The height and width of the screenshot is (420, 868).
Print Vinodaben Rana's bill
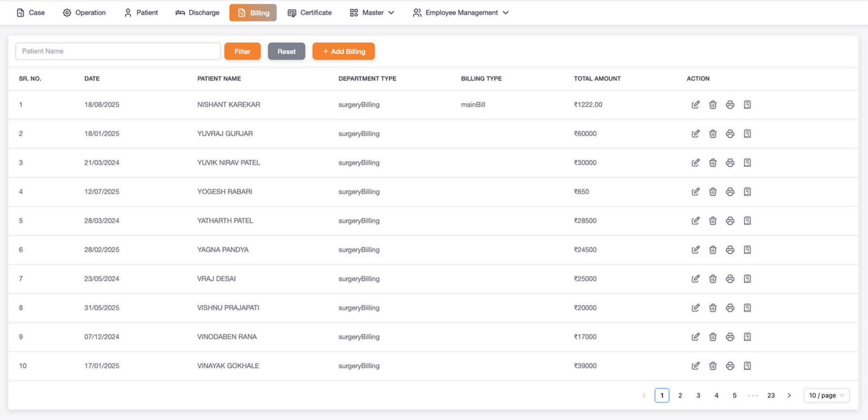pos(730,337)
